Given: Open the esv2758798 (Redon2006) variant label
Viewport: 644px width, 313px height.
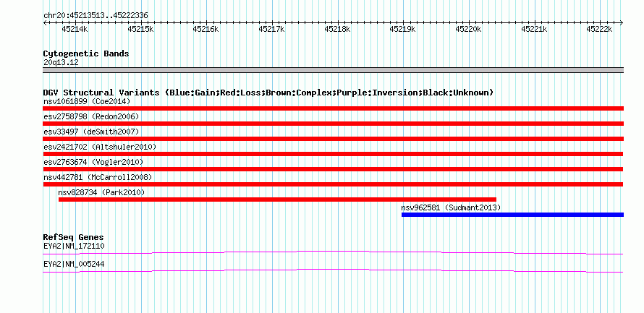Looking at the screenshot, I should point(91,116).
